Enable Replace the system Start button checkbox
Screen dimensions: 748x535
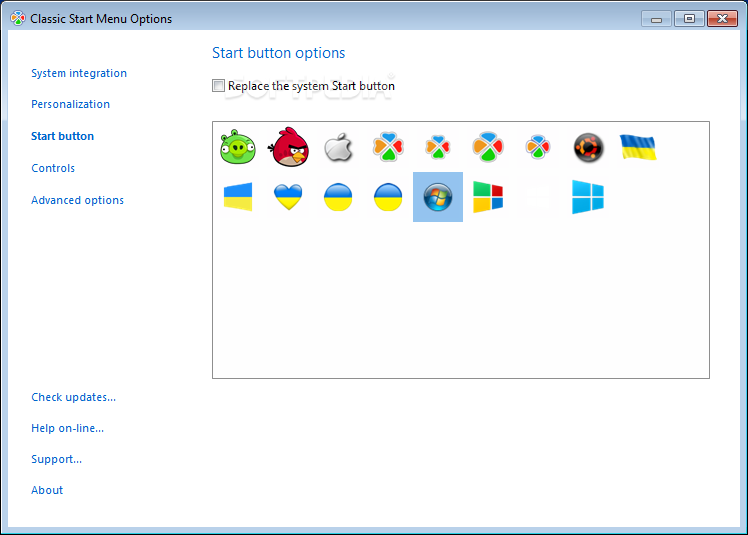218,86
